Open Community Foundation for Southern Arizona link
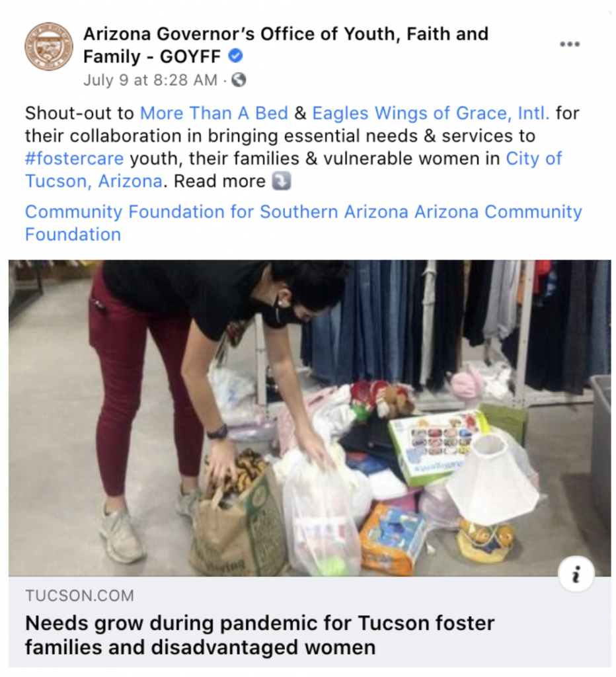616x677 pixels. [217, 212]
